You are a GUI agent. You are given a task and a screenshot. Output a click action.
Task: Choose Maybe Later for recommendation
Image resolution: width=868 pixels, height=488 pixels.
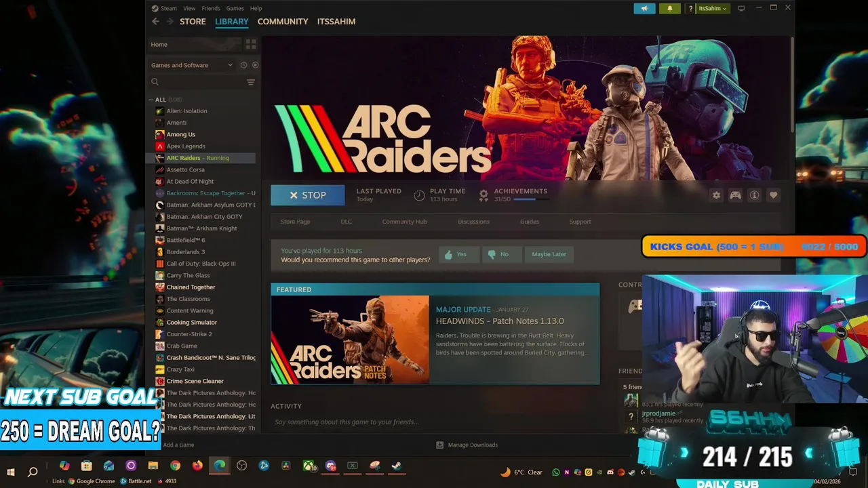pyautogui.click(x=549, y=254)
